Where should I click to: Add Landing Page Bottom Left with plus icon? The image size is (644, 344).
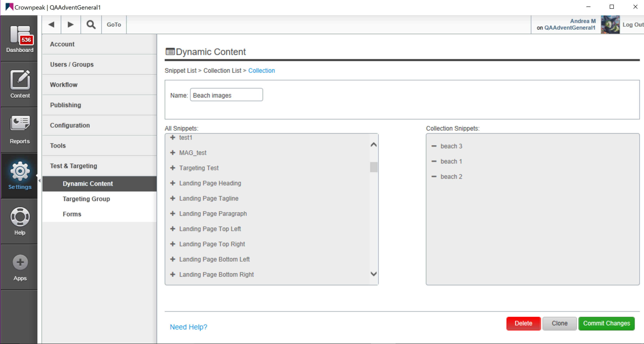pyautogui.click(x=172, y=259)
